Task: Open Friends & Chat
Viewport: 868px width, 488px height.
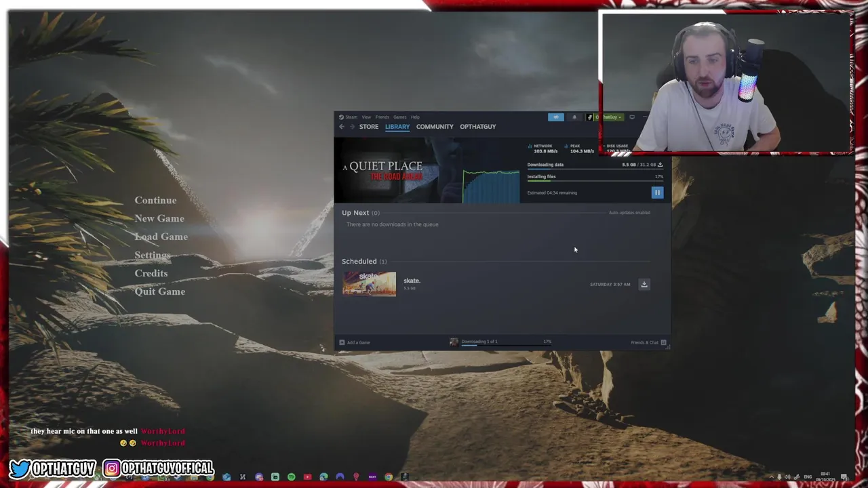Action: click(648, 342)
